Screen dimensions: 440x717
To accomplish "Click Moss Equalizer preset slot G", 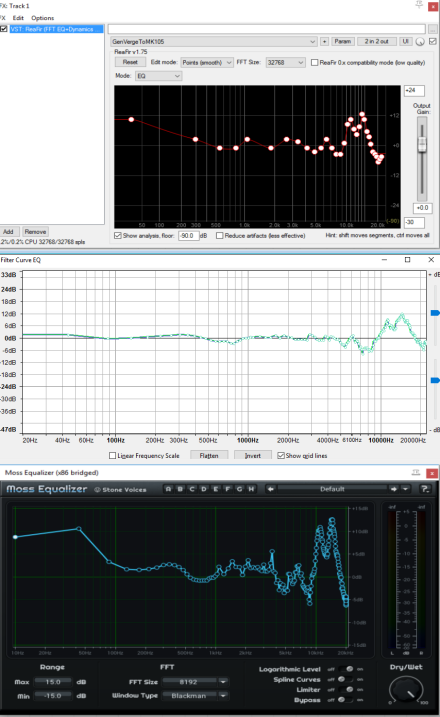I will point(240,489).
